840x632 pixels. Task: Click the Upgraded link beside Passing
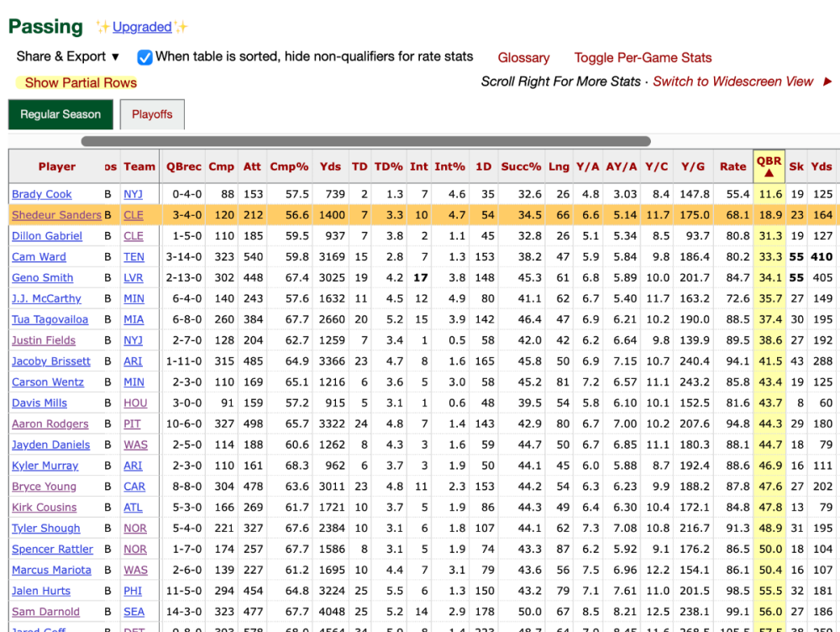(x=142, y=27)
